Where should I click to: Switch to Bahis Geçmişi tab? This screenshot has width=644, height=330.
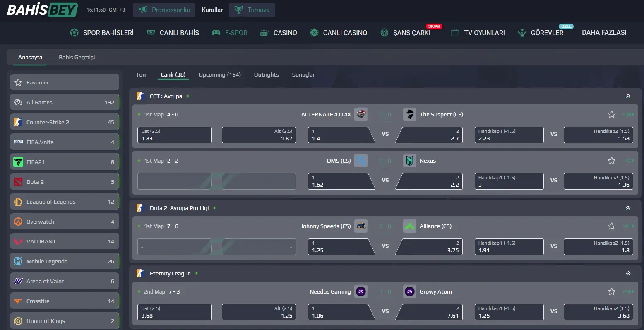(x=77, y=57)
